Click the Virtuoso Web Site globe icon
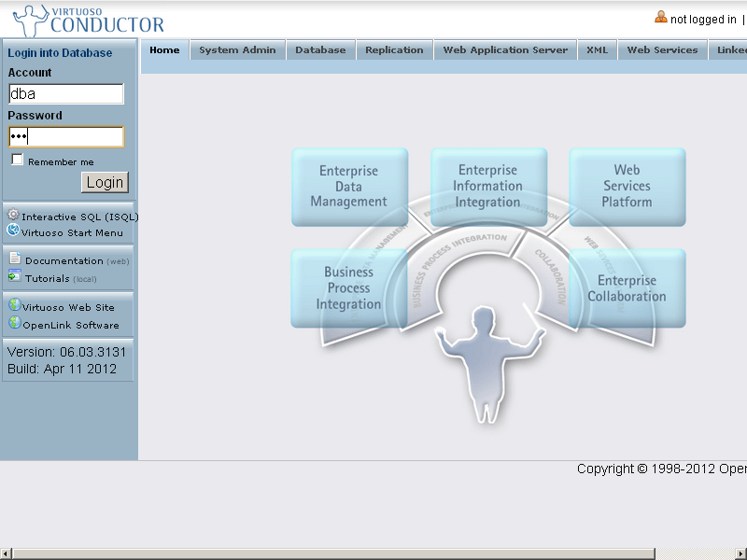 (14, 305)
